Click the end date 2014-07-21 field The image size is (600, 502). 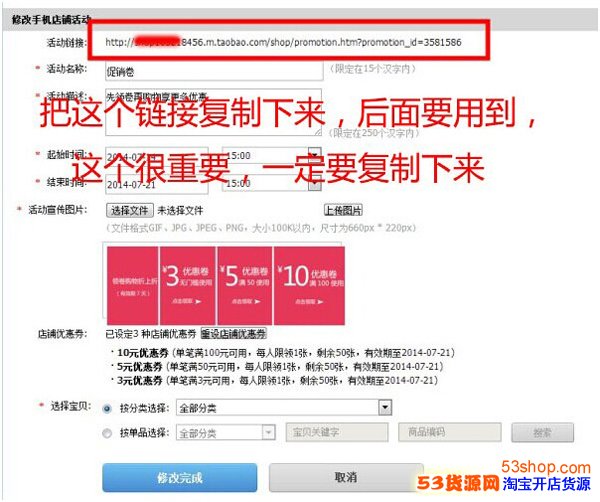tap(157, 184)
